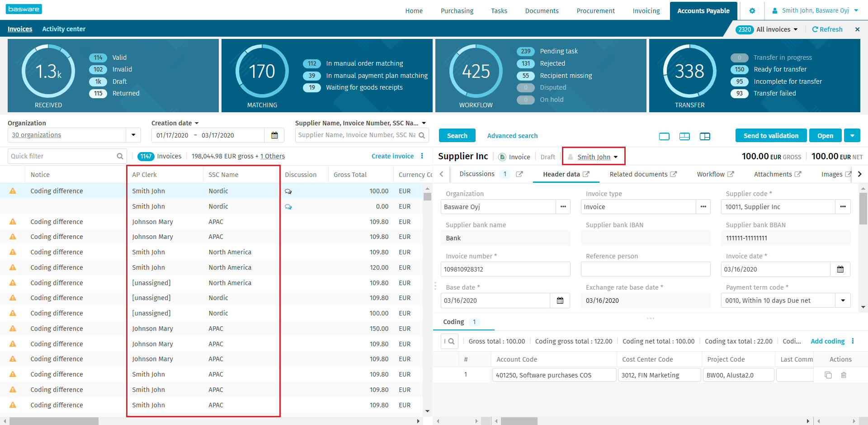Open the discussion icon of the 100.00 Smith John row
Viewport: 868px width, 425px height.
coord(288,191)
